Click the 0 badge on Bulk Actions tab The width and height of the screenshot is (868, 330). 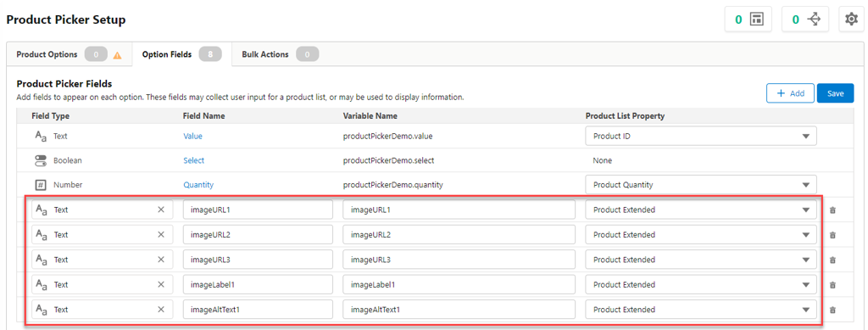coord(307,54)
